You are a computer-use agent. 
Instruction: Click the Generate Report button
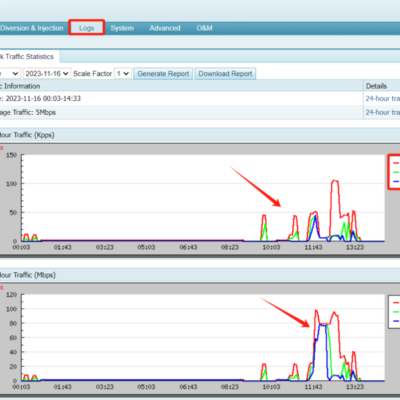163,74
